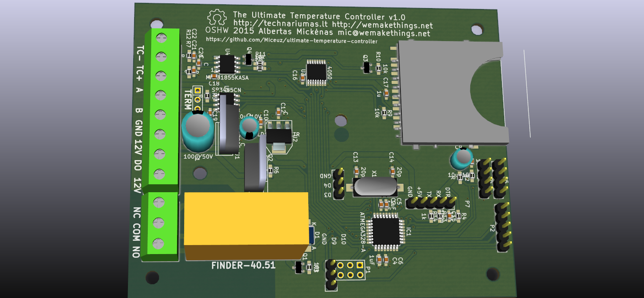Select the 4050 level shifter chip
This screenshot has height=298, width=644.
[315, 72]
